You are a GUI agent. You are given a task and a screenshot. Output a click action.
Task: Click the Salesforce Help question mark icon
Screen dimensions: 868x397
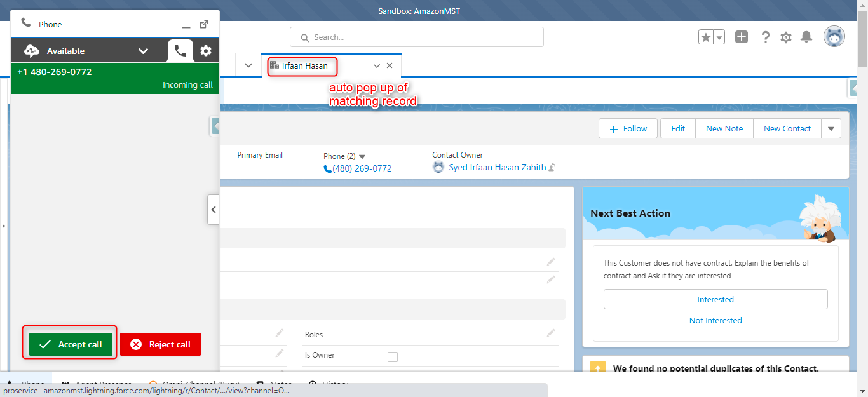tap(765, 37)
